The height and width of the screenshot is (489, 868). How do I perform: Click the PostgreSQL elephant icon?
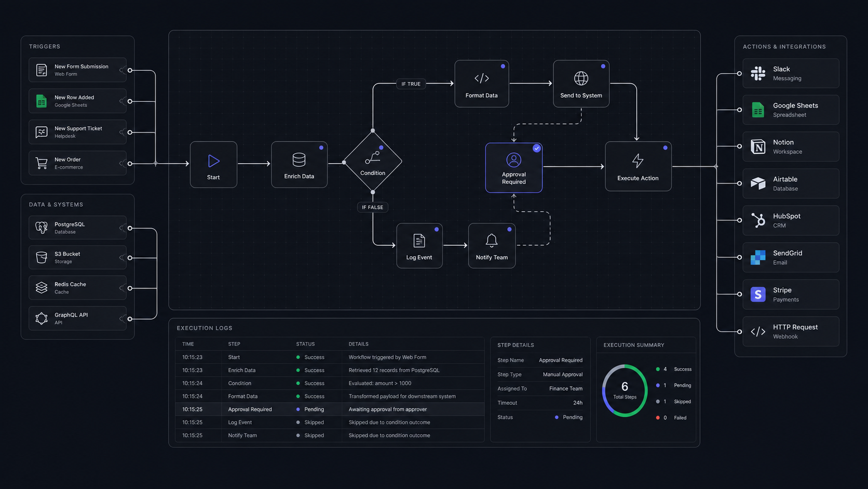(x=42, y=228)
